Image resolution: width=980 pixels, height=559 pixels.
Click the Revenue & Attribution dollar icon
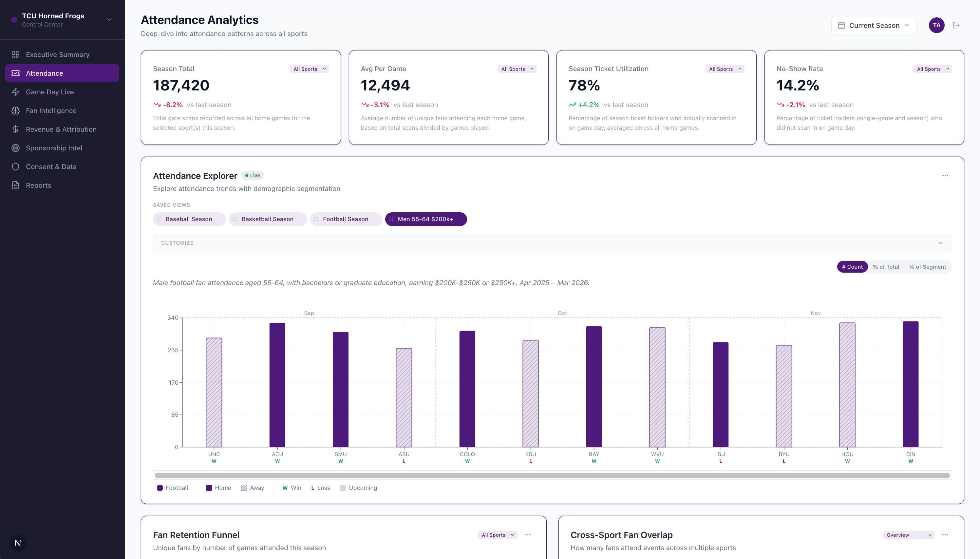click(15, 129)
